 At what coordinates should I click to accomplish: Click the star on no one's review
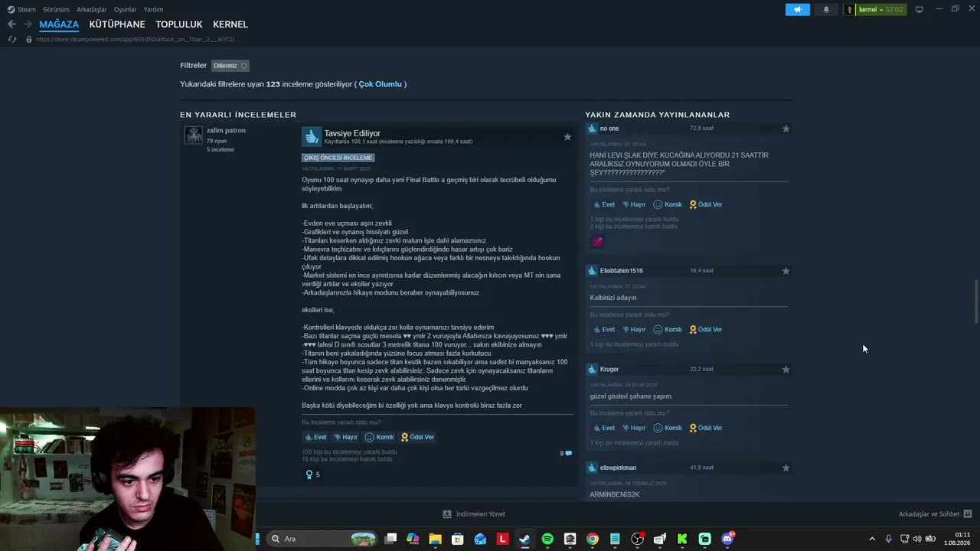(x=786, y=129)
